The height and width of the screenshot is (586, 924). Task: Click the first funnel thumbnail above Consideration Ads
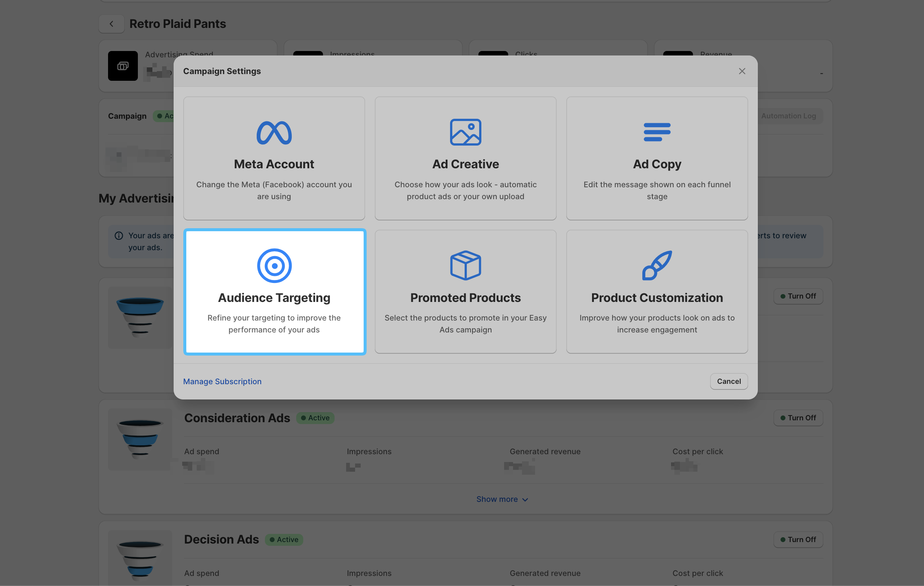click(x=140, y=318)
